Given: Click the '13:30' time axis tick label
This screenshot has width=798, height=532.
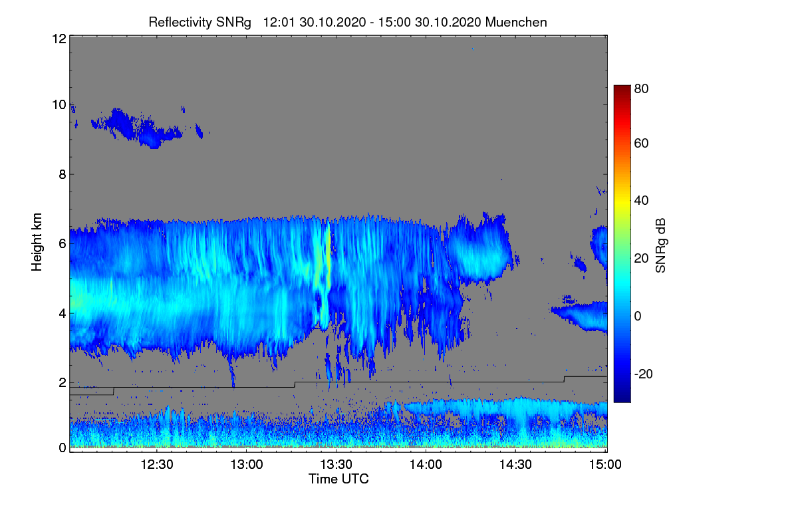Looking at the screenshot, I should pos(336,464).
